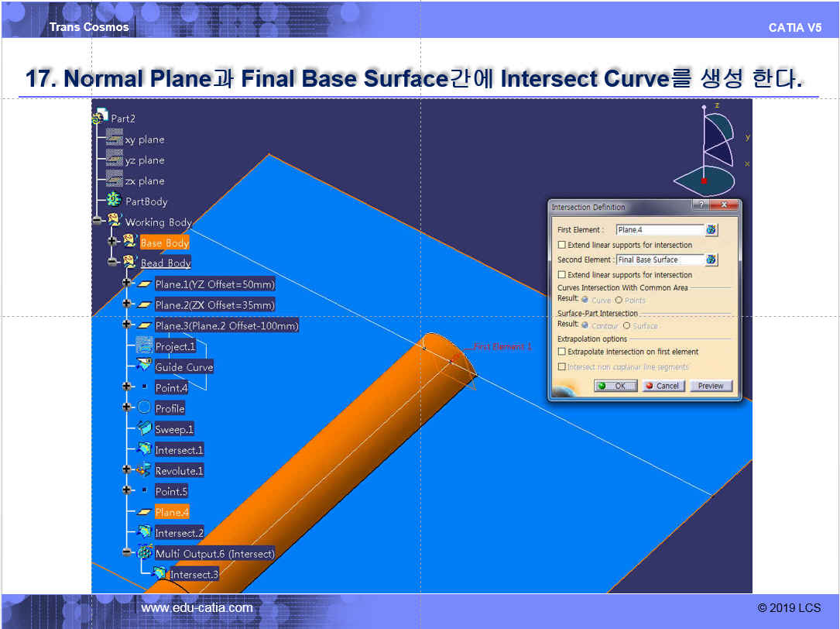Collapse the Bead Body node
This screenshot has height=629, width=840.
click(x=113, y=263)
